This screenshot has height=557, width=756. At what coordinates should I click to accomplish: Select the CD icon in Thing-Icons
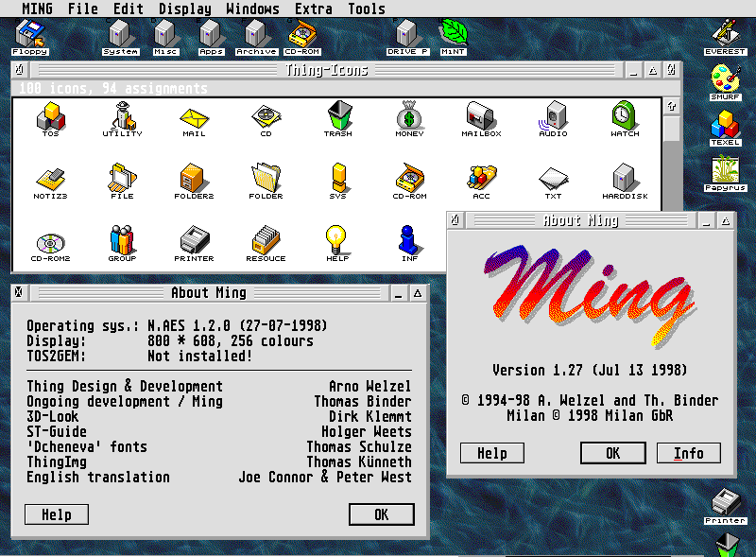[266, 119]
